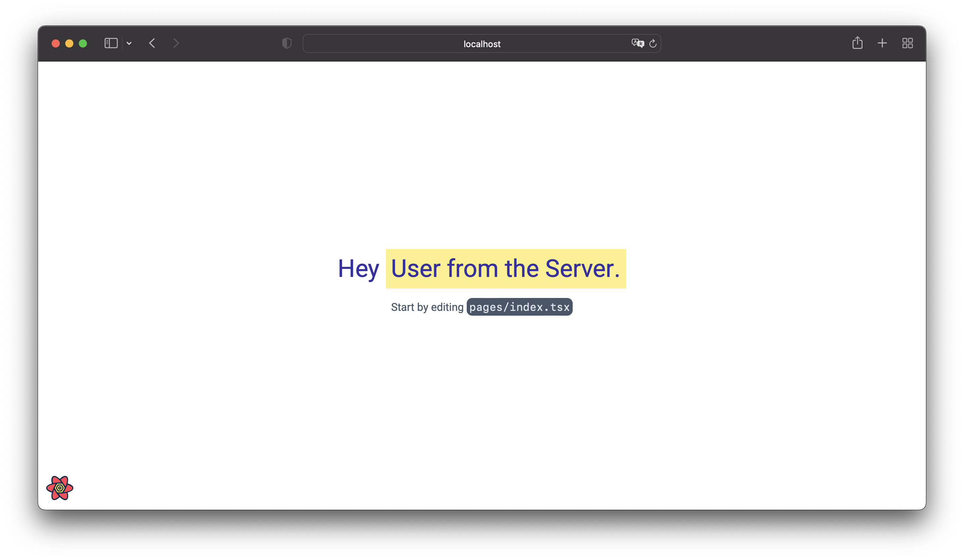This screenshot has height=560, width=964.
Task: Open React Query devtools flower logo
Action: (x=60, y=488)
